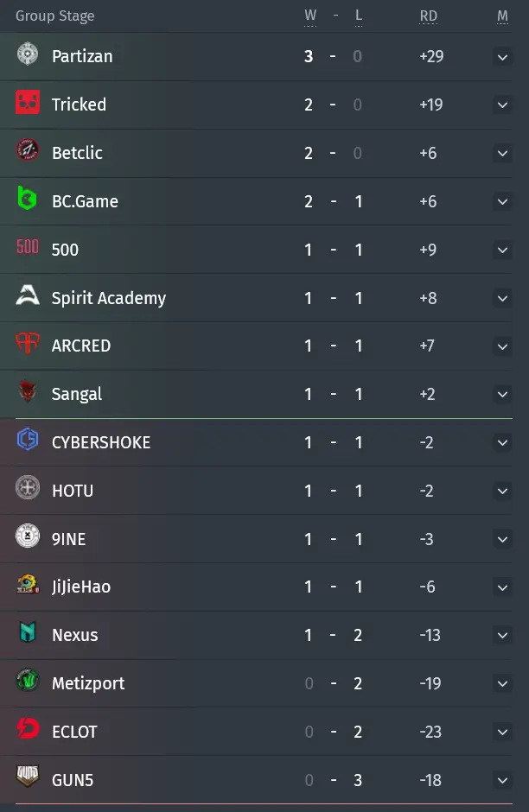Open the HOTU team link
Viewport: 529px width, 812px height.
[x=73, y=491]
